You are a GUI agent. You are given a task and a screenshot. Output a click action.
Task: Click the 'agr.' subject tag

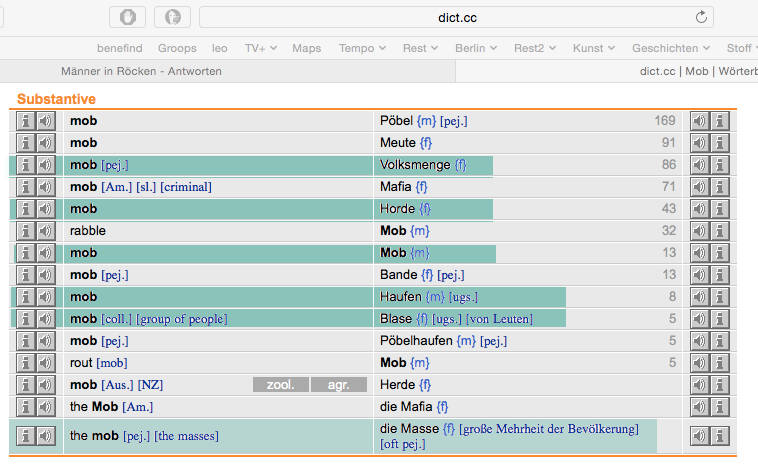[338, 385]
